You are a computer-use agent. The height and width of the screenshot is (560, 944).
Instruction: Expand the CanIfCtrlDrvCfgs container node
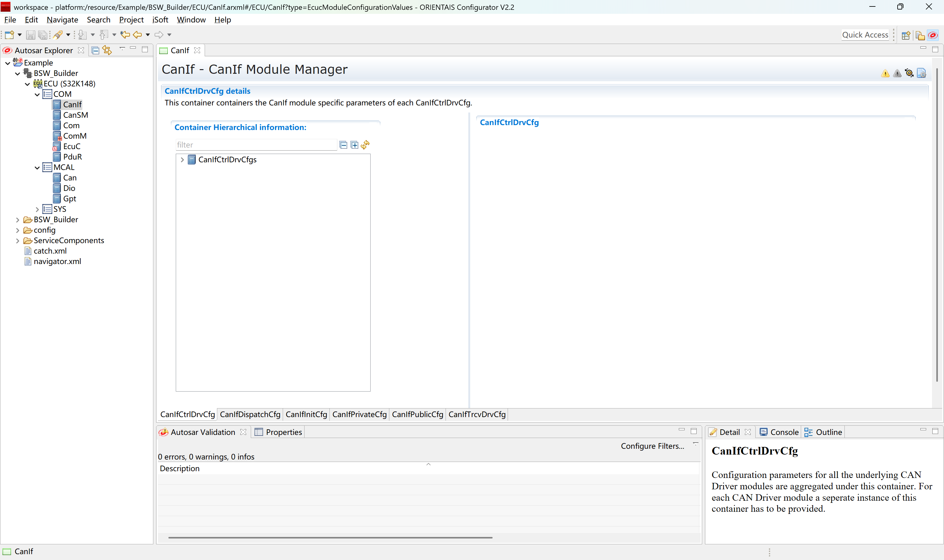tap(182, 160)
